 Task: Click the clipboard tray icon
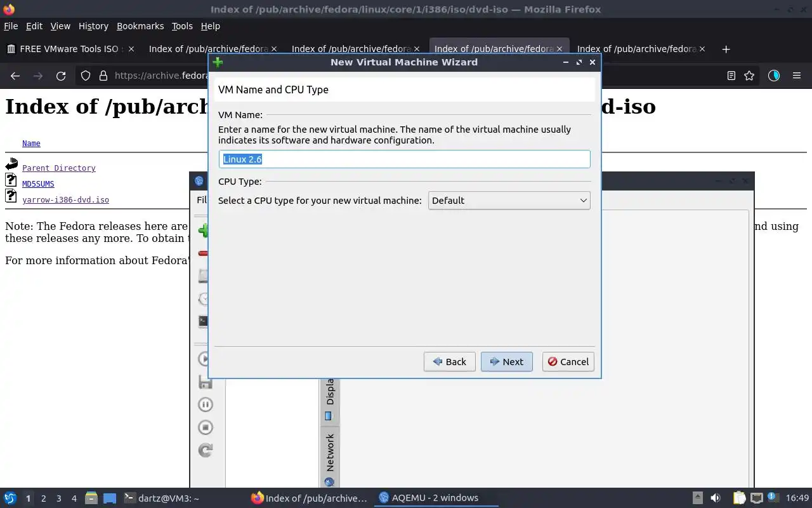tap(739, 498)
